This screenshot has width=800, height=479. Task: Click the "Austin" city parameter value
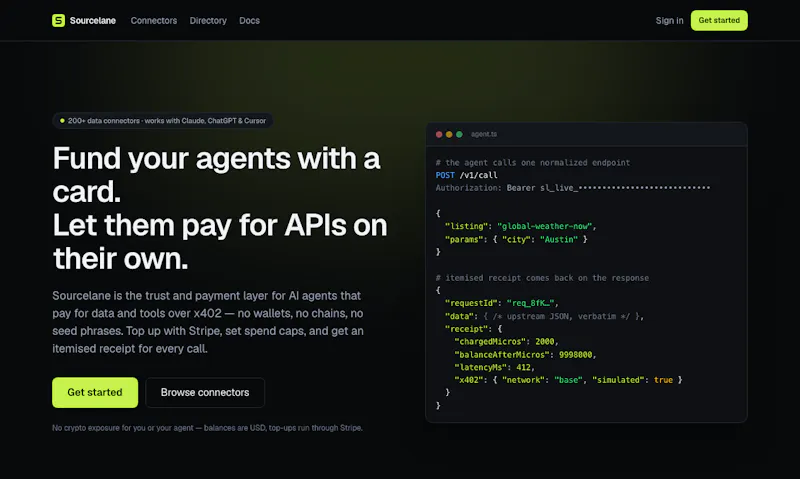coord(559,239)
